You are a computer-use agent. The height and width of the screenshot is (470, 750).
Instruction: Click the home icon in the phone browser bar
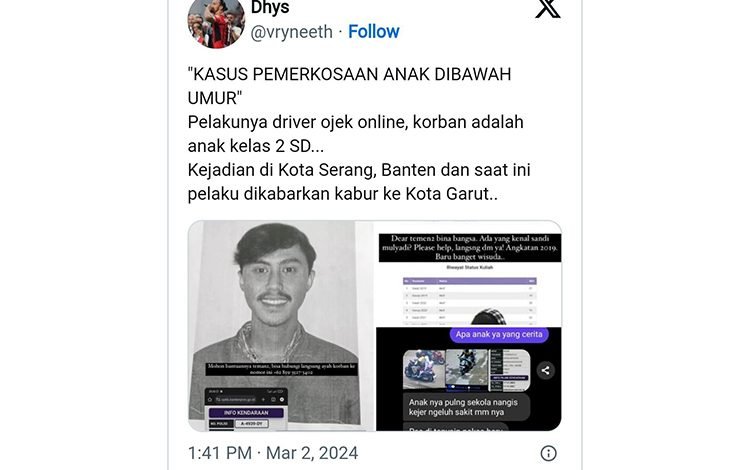tap(210, 400)
